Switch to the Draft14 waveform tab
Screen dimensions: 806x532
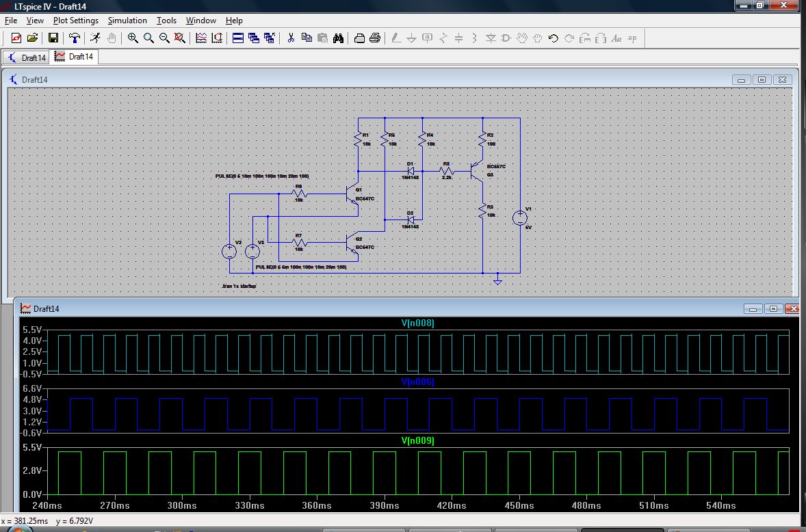click(x=74, y=57)
